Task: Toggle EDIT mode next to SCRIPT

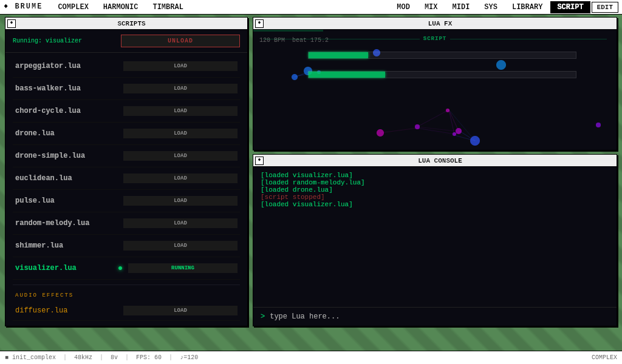Action: point(604,7)
